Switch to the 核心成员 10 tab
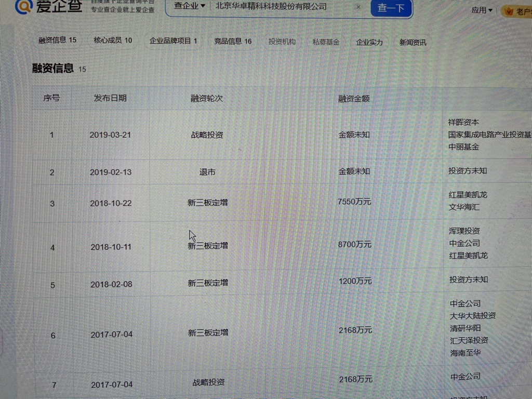The width and height of the screenshot is (532, 399). [x=113, y=41]
